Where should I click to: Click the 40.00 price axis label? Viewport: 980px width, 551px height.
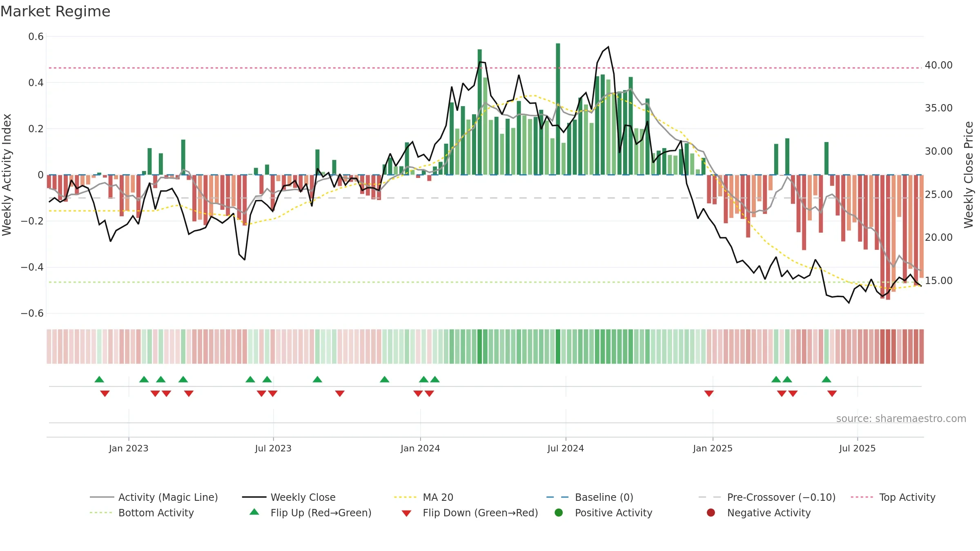click(939, 65)
